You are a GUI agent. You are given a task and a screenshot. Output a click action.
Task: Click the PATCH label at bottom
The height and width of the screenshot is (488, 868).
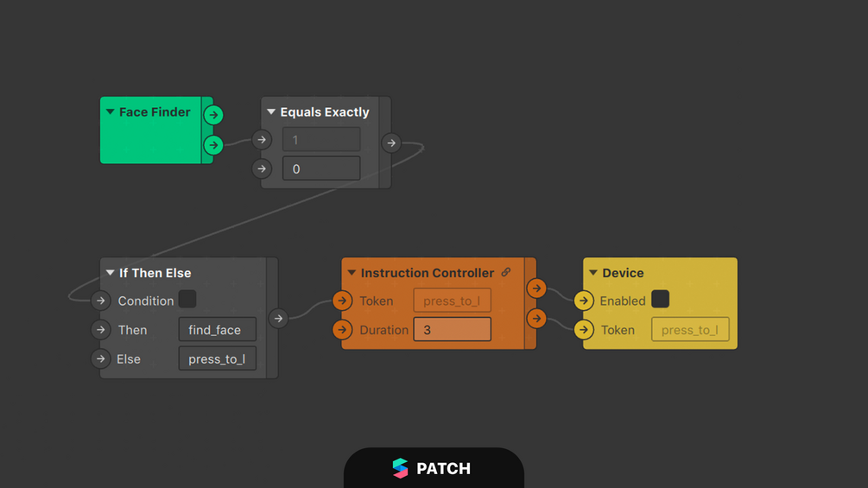pos(443,469)
